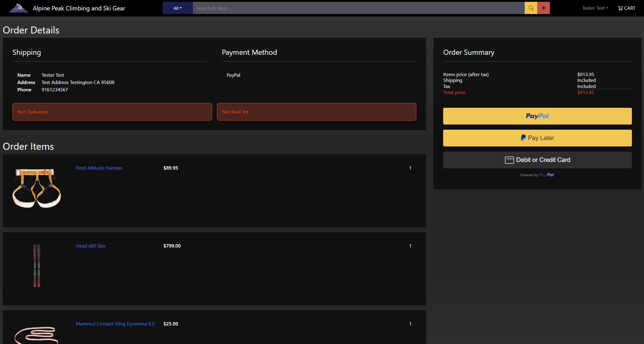Viewport: 644px width, 344px height.
Task: Click the Total price label
Action: pyautogui.click(x=454, y=93)
